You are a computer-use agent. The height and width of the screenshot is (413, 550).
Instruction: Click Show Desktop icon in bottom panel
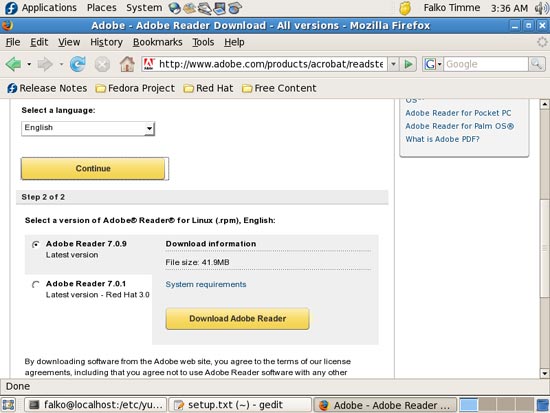pos(9,405)
